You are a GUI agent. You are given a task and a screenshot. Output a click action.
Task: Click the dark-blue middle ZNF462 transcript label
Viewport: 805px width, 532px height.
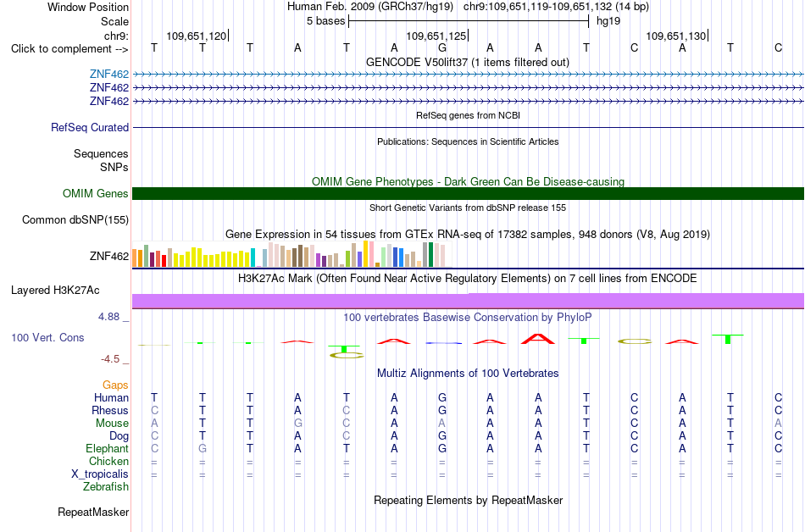[108, 88]
